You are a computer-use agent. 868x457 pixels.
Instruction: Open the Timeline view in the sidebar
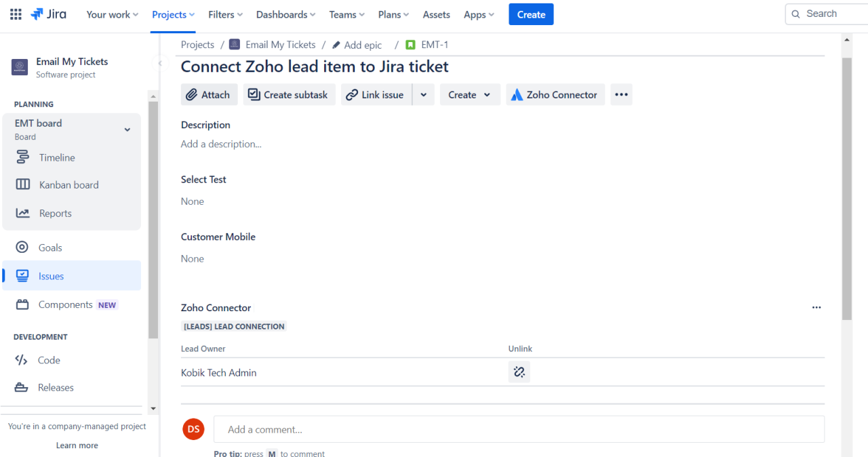[56, 157]
